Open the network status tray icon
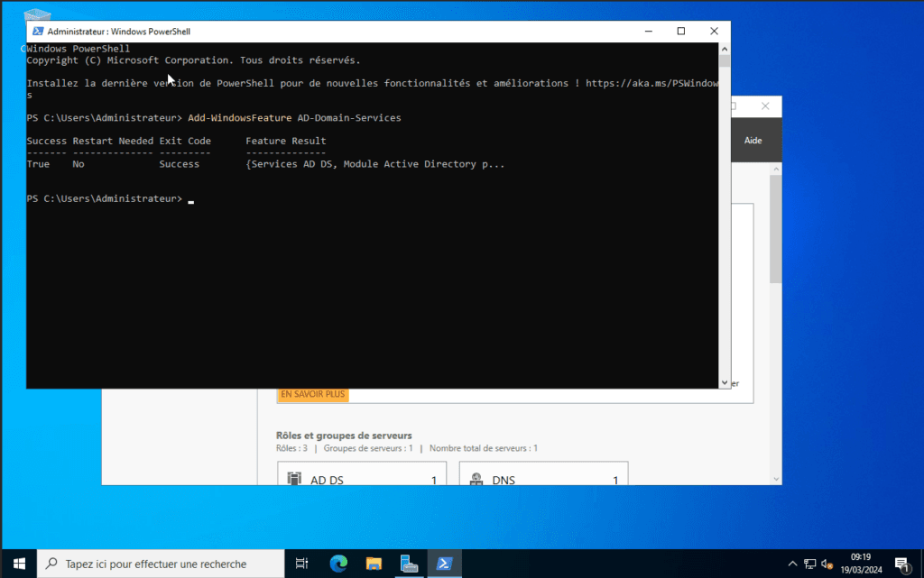 [809, 564]
